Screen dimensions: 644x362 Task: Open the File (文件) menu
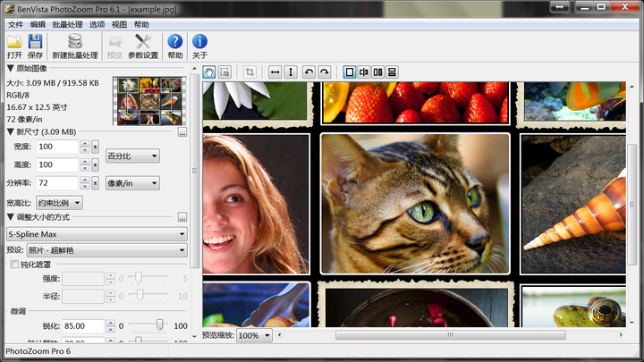[15, 25]
